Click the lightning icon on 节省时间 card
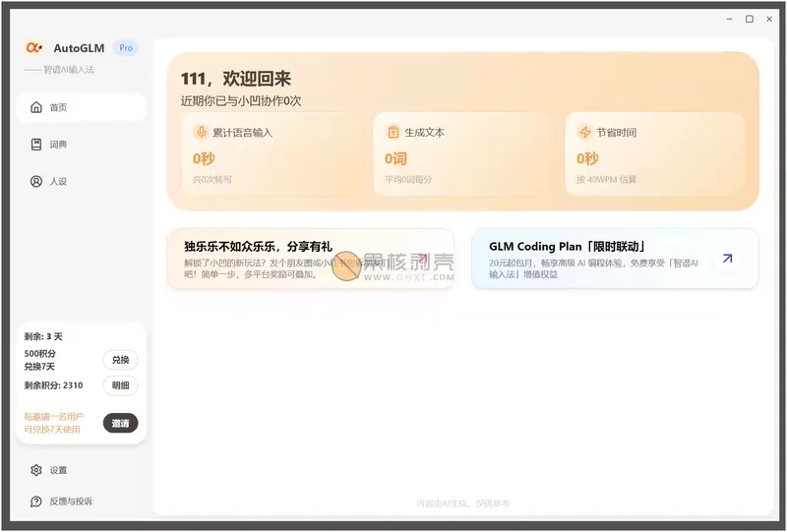Image resolution: width=787 pixels, height=532 pixels. pos(584,132)
